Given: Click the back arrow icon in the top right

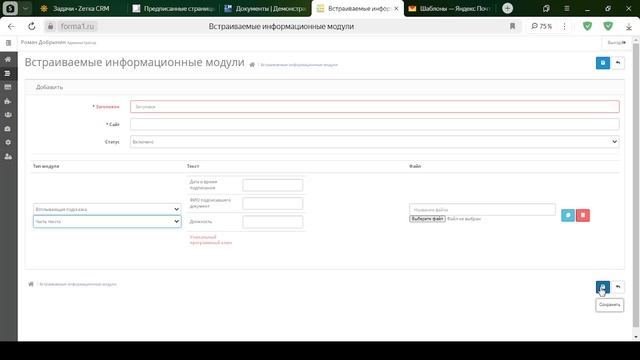Looking at the screenshot, I should pos(618,63).
